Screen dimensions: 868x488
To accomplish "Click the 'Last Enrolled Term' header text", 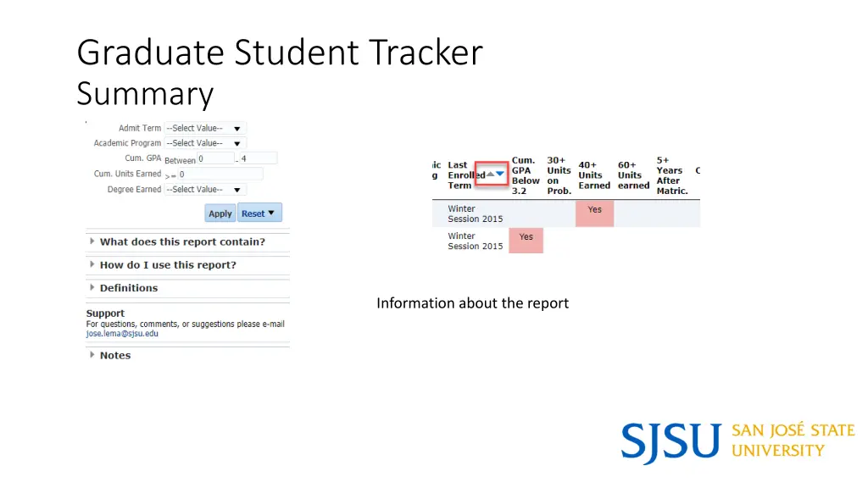I will click(466, 175).
